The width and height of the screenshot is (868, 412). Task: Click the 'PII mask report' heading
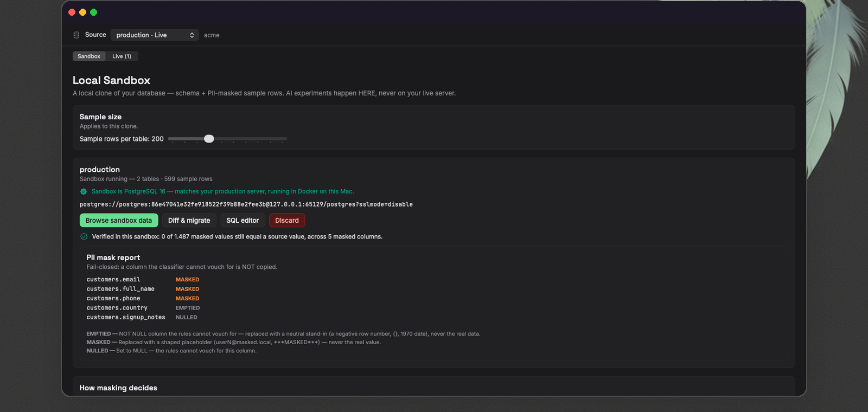(x=113, y=257)
